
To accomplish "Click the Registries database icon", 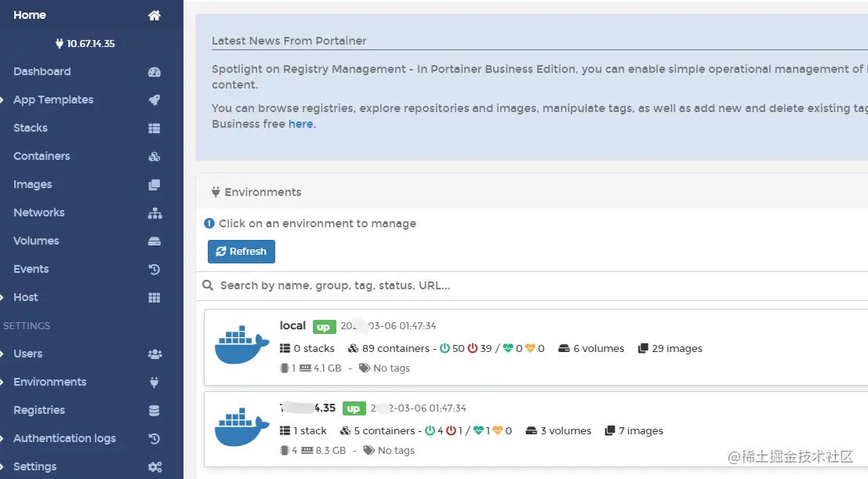I will pyautogui.click(x=154, y=411).
